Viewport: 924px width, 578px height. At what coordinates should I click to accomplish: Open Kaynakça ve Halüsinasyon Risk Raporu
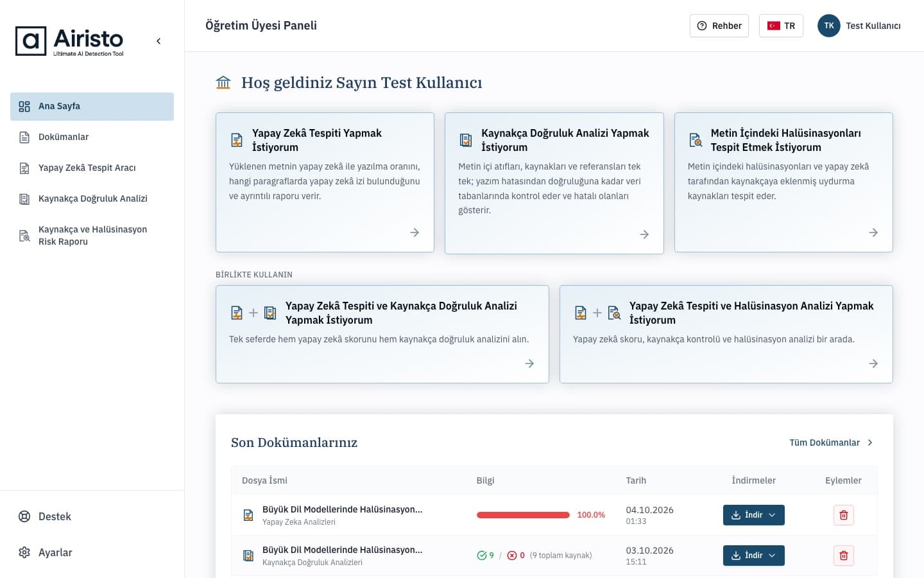click(92, 236)
